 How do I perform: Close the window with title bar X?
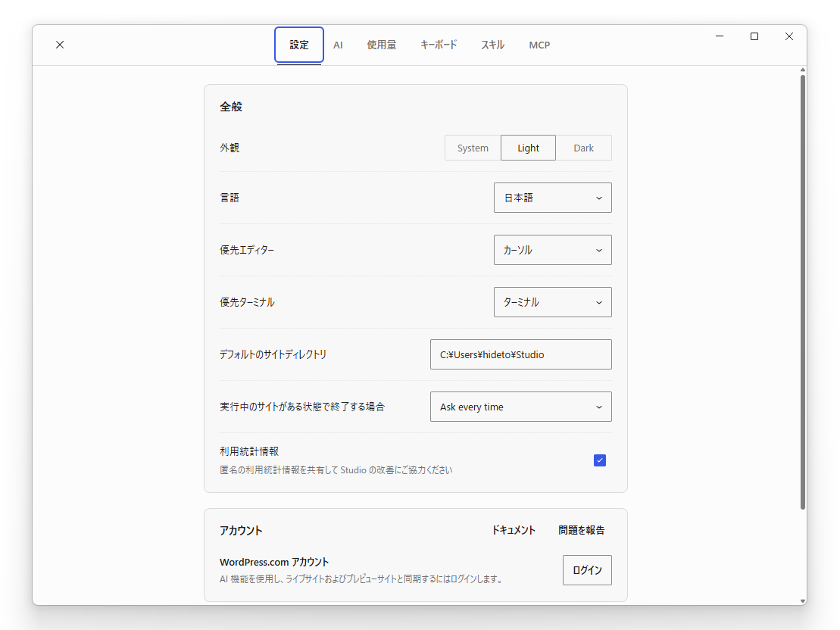click(x=789, y=36)
